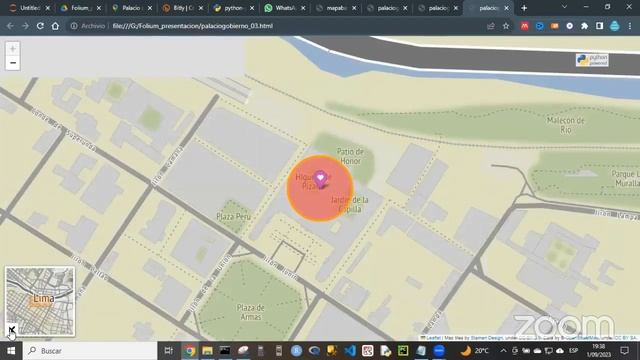The image size is (640, 360).
Task: Close the WhatsApp tab
Action: 303,8
